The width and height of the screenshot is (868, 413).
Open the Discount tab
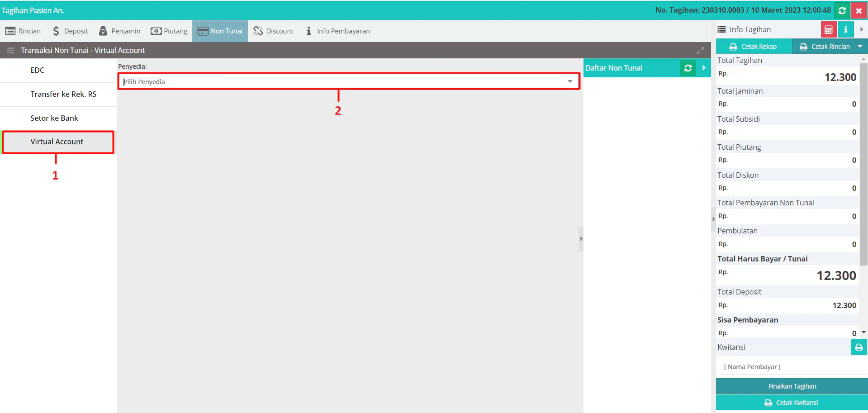pos(273,31)
